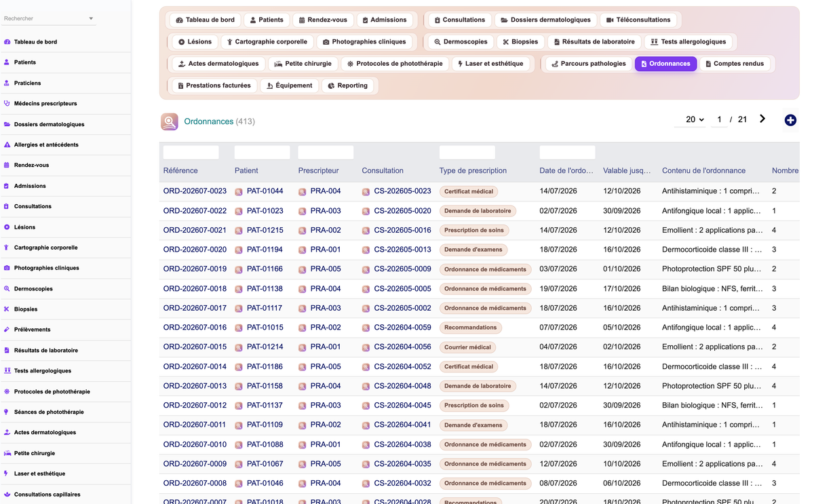
Task: Click the date 19/07/2026 cell
Action: pos(558,289)
